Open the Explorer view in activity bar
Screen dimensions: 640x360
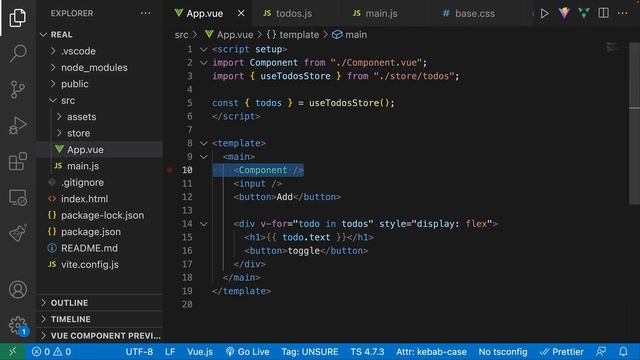(x=18, y=18)
